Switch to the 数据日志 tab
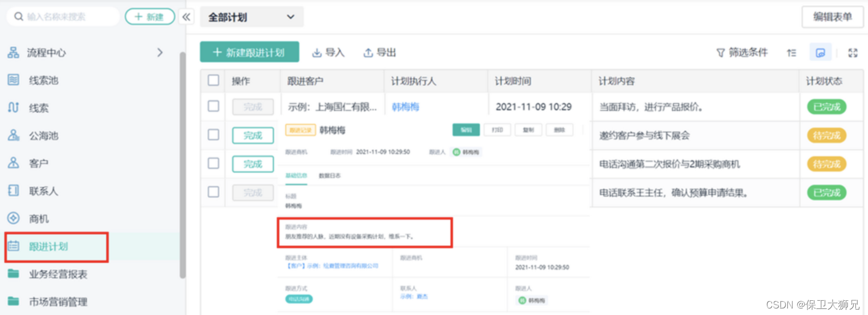 point(330,175)
